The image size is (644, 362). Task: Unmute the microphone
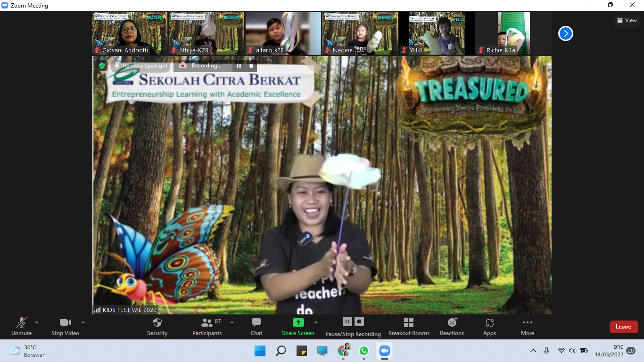[21, 326]
